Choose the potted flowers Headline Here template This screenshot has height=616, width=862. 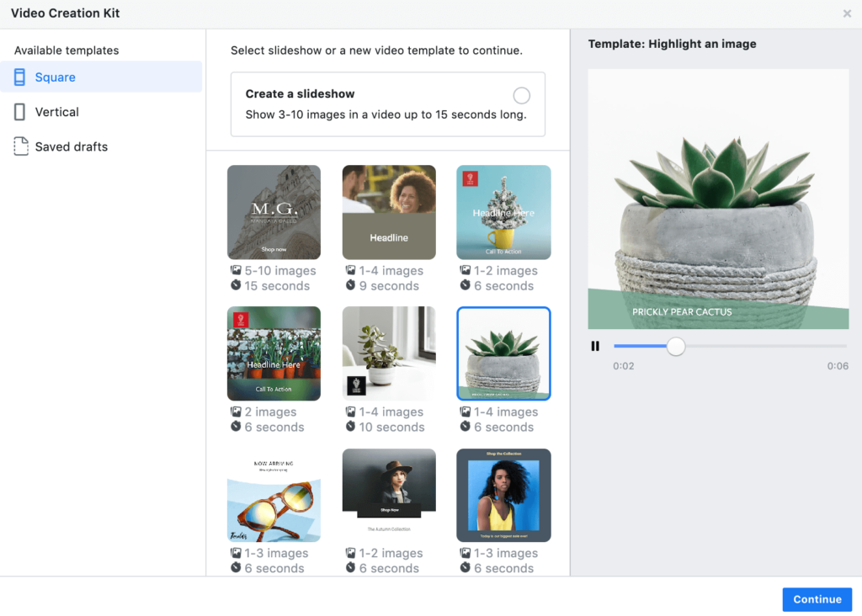click(x=274, y=353)
